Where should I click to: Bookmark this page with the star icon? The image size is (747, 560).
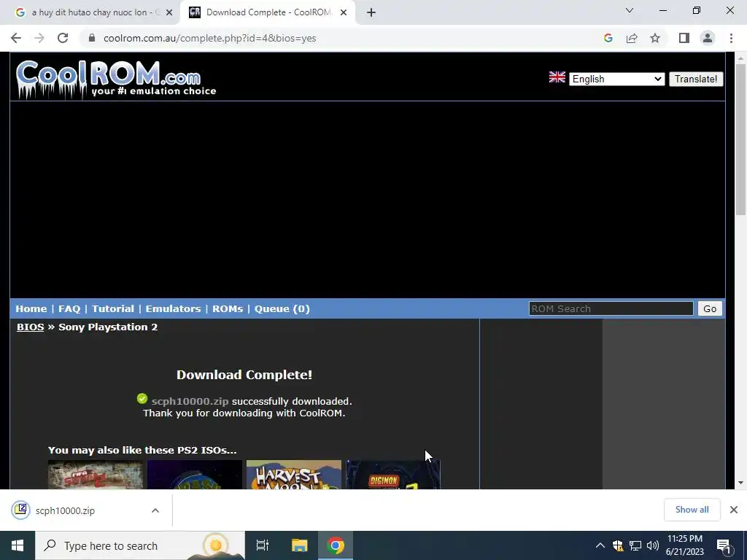pyautogui.click(x=655, y=38)
